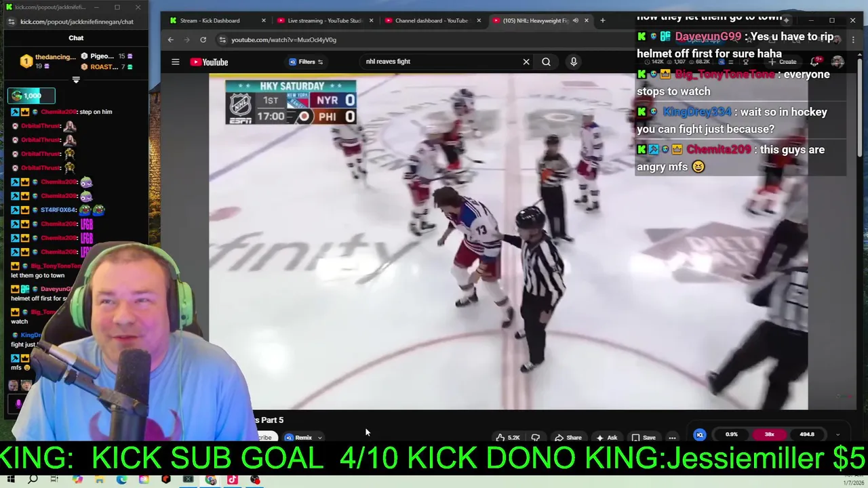Select ROAST... in Kick gift leaderboard
The width and height of the screenshot is (868, 488).
[x=106, y=66]
